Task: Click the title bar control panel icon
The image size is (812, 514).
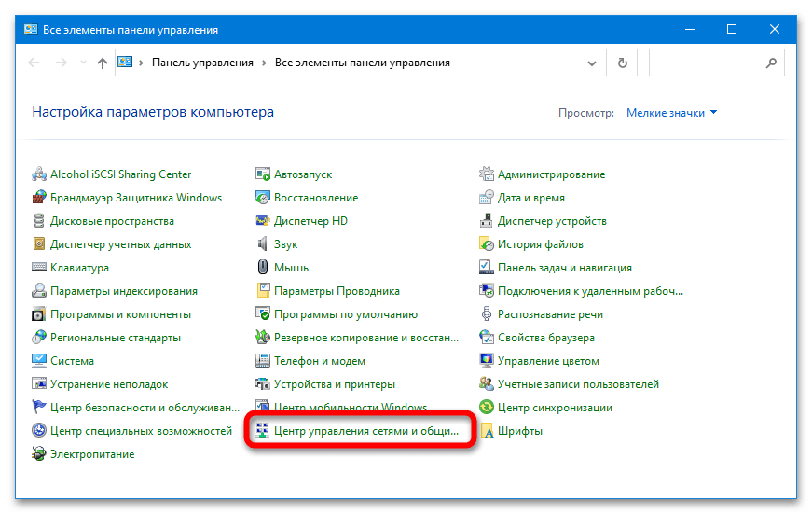Action: click(31, 29)
